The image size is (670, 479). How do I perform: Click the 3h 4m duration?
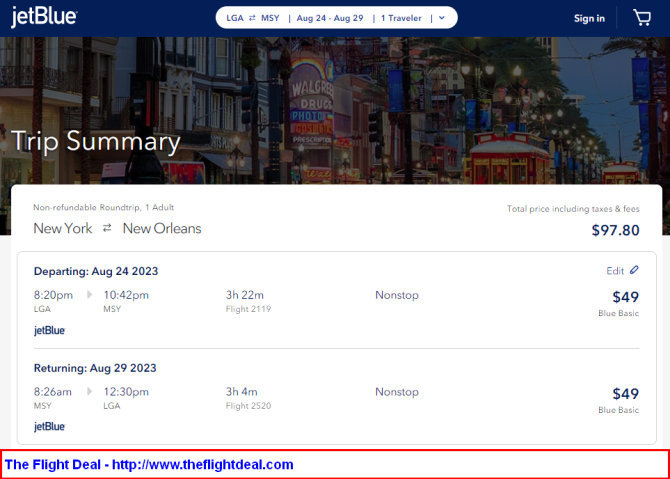[x=241, y=391]
